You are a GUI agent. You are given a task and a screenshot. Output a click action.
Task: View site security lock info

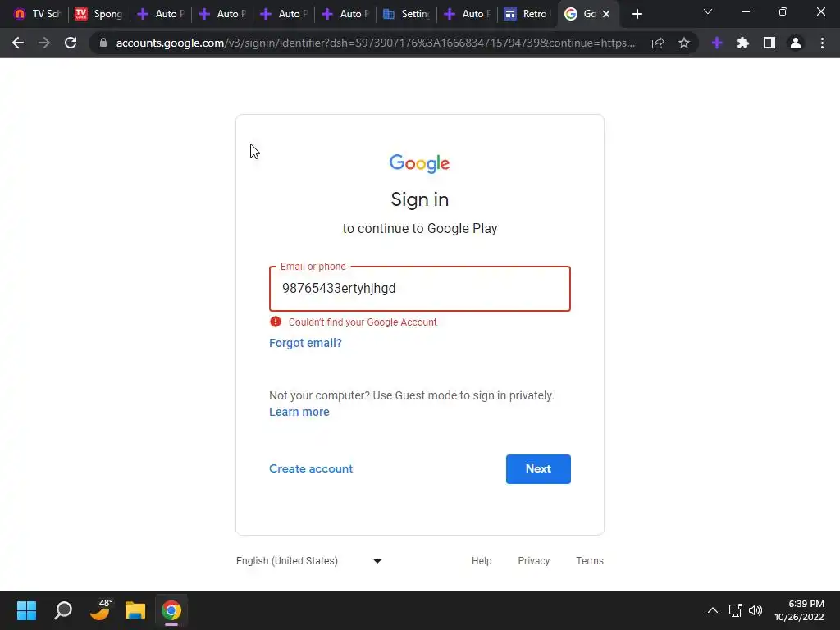(103, 43)
